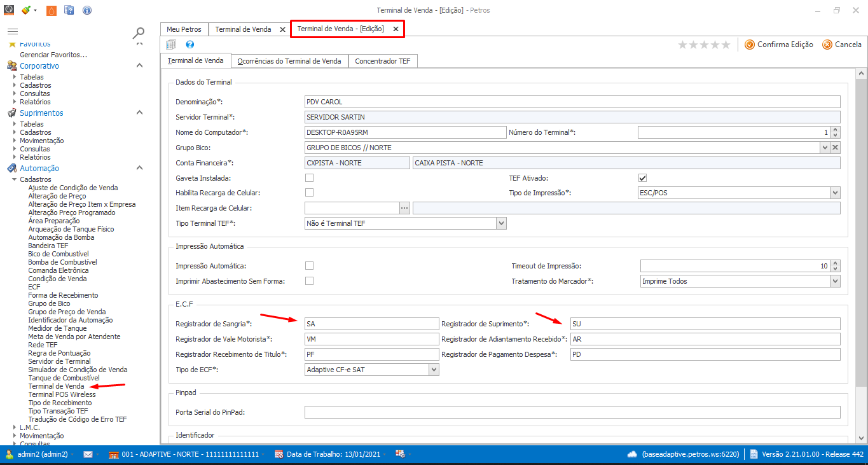Collapse the Automação section chevron
This screenshot has height=465, width=868.
[x=140, y=168]
